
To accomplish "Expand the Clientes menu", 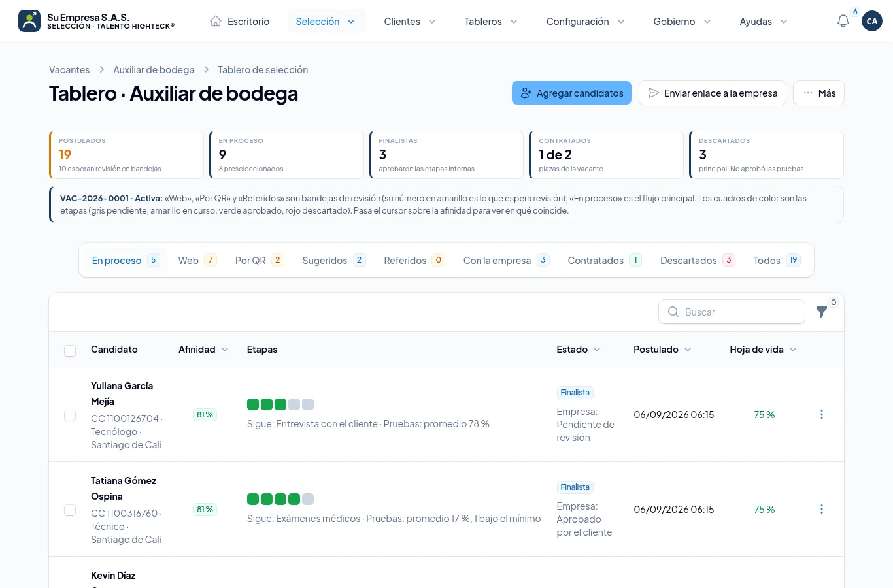I will tap(410, 21).
